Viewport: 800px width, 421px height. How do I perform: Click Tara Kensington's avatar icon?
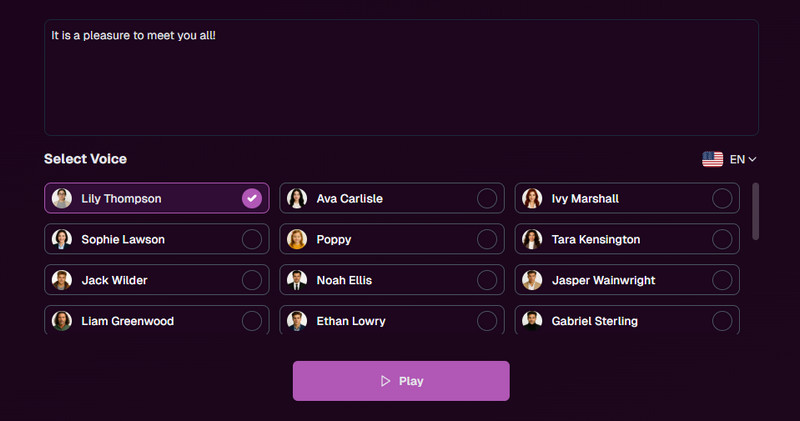(x=532, y=240)
